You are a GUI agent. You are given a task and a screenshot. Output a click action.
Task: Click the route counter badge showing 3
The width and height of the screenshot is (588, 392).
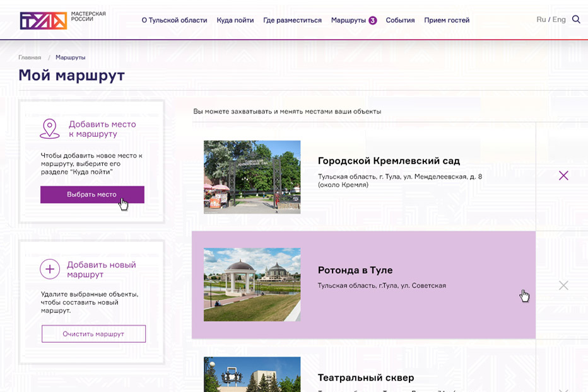pos(372,20)
